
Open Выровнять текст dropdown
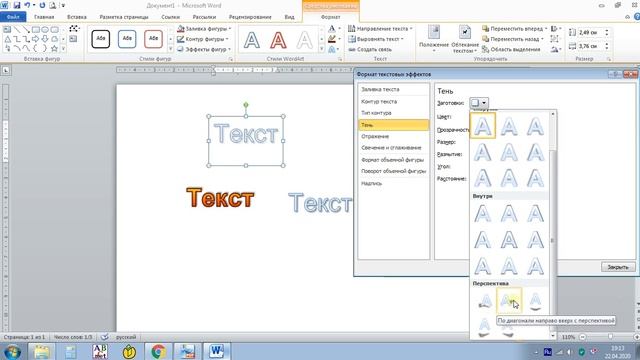[x=376, y=39]
